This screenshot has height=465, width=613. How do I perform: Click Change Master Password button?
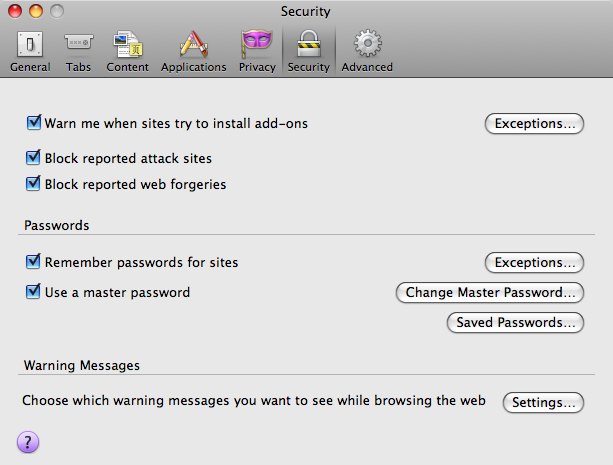point(490,293)
